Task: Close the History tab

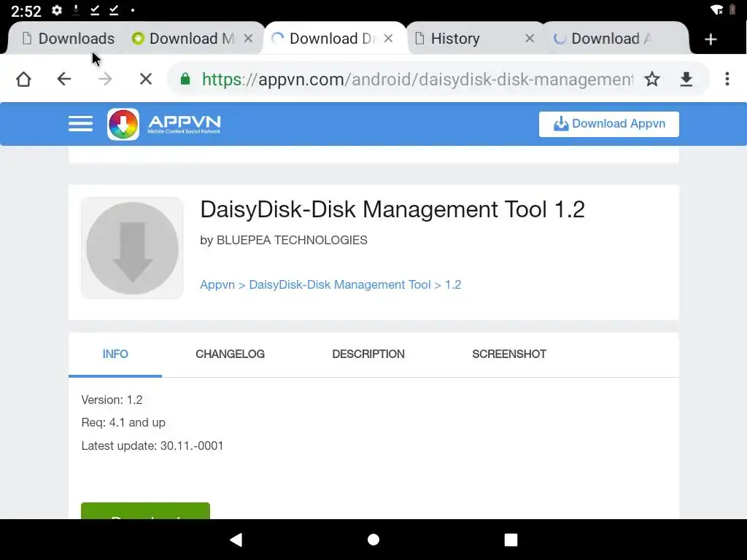Action: coord(530,39)
